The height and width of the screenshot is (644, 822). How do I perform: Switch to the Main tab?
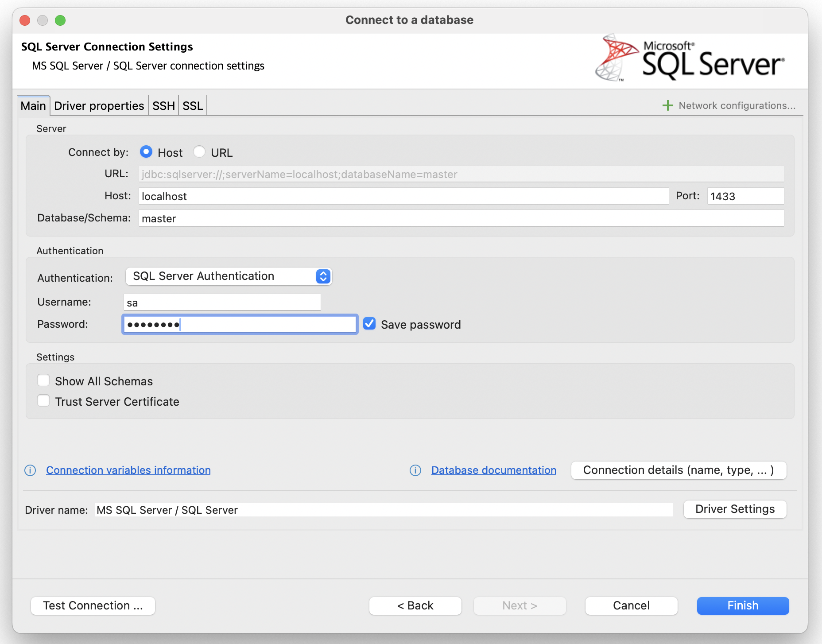[x=33, y=106]
